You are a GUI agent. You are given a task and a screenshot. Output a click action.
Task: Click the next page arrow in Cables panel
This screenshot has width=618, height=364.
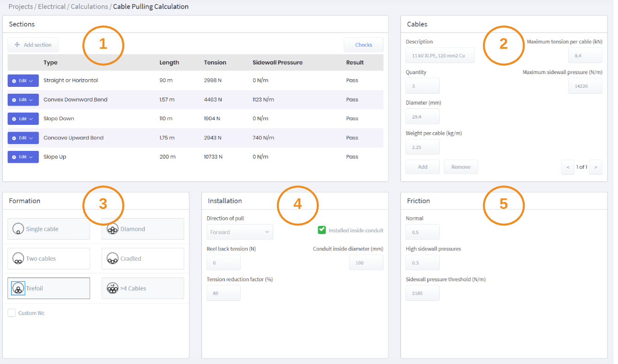pyautogui.click(x=596, y=167)
